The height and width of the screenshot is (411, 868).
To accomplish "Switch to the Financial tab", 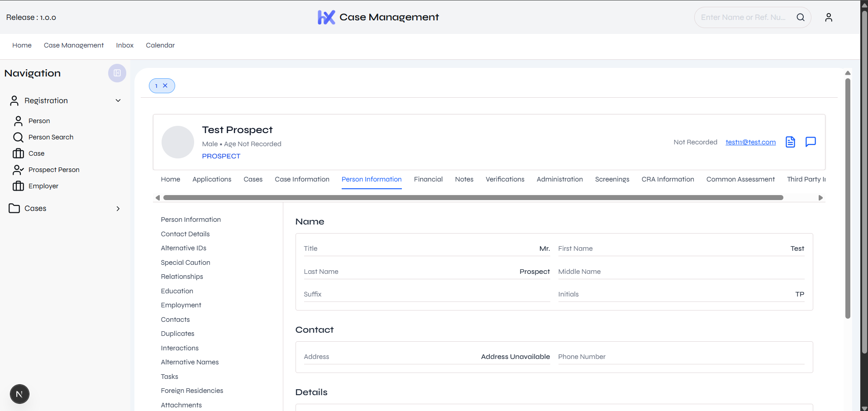I will [x=428, y=179].
